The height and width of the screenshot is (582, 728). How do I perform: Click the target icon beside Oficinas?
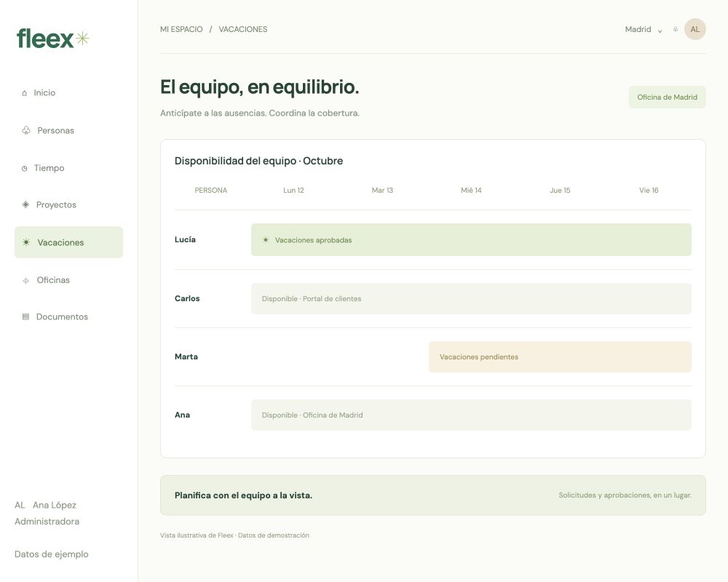click(26, 280)
